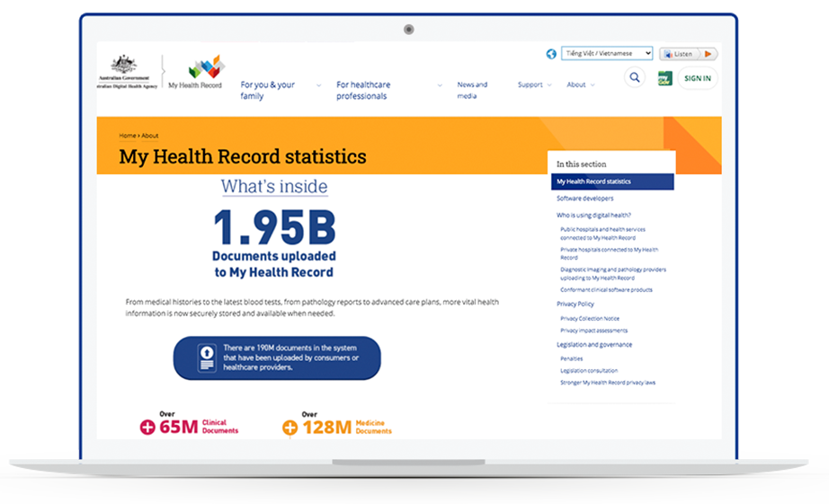Open Legislation consultation link
829x504 pixels.
(589, 371)
